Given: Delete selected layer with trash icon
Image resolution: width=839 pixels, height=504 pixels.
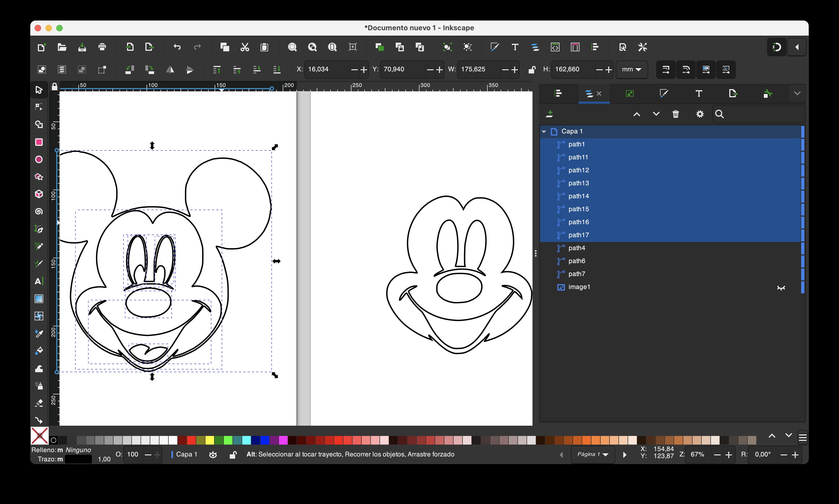Looking at the screenshot, I should tap(675, 114).
